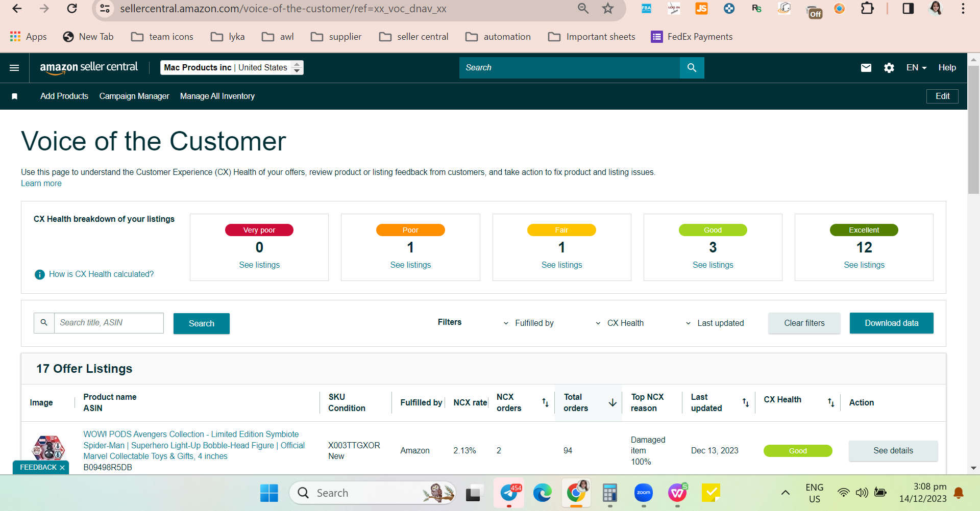This screenshot has width=980, height=511.
Task: Open the Help menu in Seller Central
Action: pyautogui.click(x=947, y=68)
